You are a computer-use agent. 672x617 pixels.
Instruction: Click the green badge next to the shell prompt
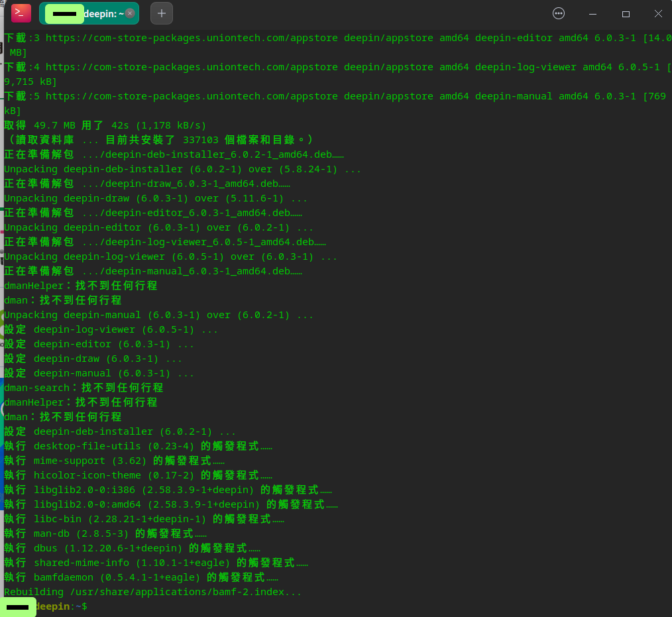pos(18,606)
